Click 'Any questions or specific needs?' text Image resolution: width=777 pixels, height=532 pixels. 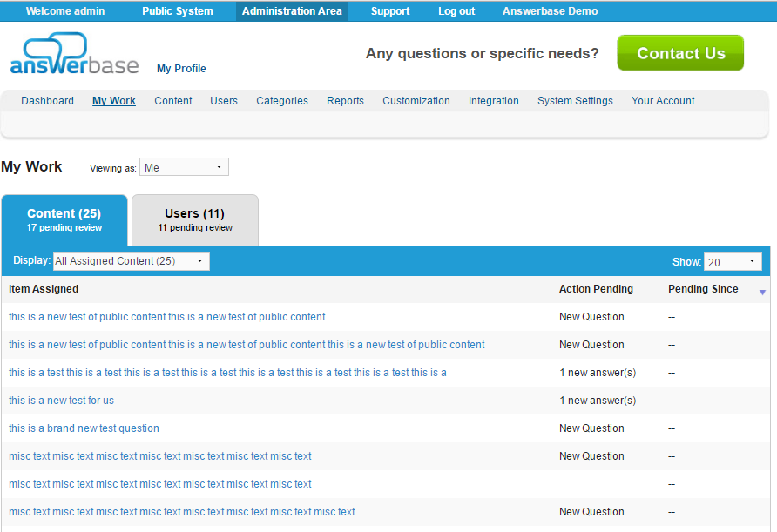[483, 53]
